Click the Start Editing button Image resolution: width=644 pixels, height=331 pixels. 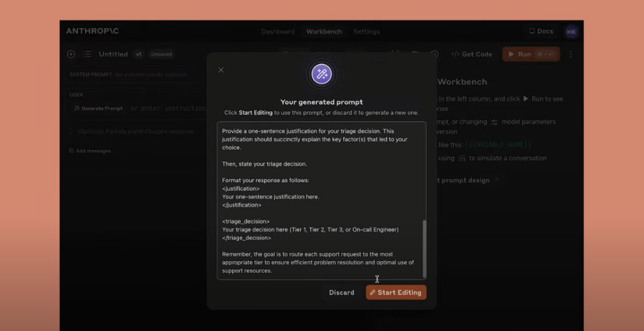[x=396, y=293]
